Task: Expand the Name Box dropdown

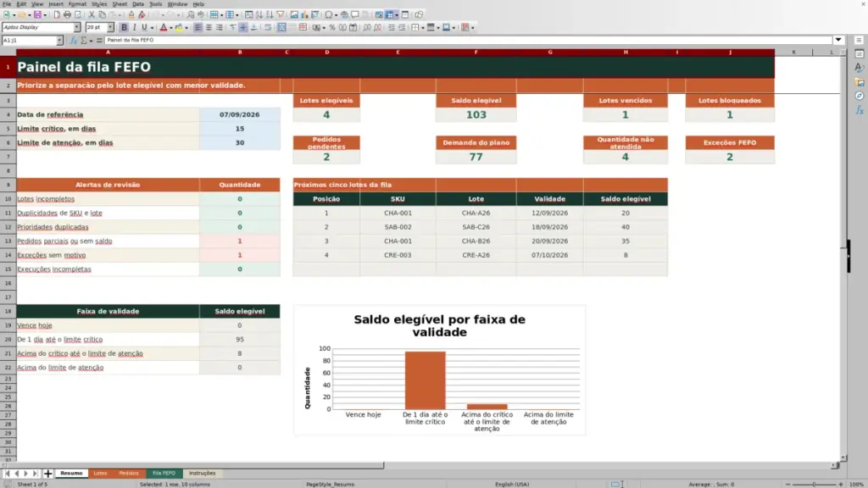Action: pyautogui.click(x=59, y=41)
